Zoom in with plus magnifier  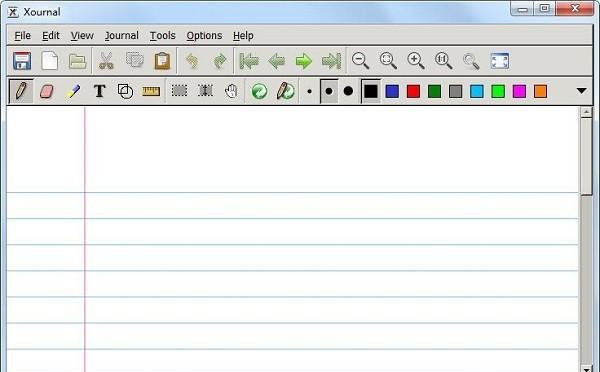pyautogui.click(x=416, y=61)
